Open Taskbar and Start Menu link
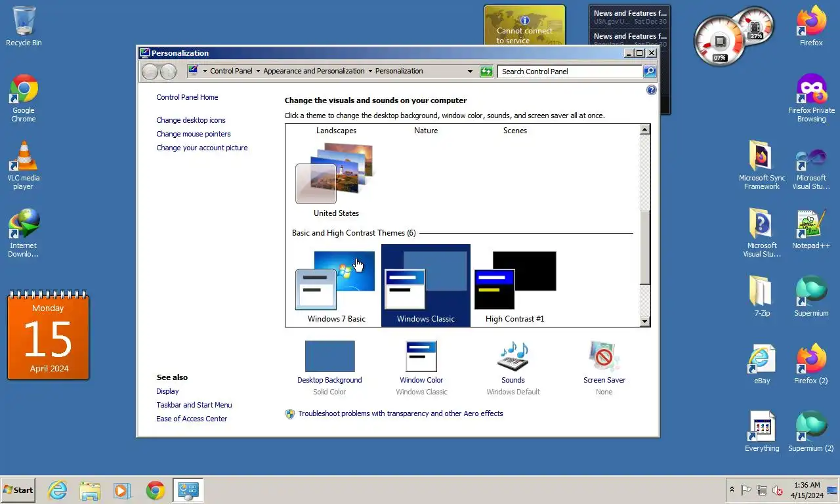 point(194,405)
